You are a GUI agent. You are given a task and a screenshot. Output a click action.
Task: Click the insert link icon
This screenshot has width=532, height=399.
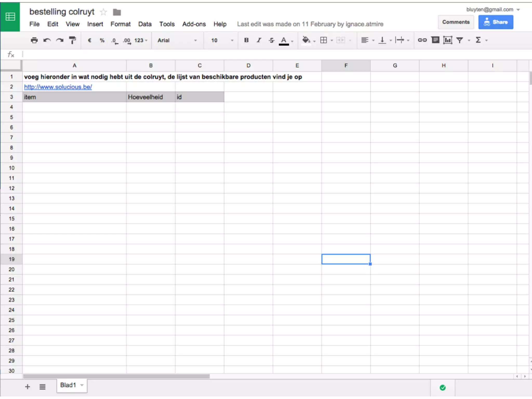(422, 40)
